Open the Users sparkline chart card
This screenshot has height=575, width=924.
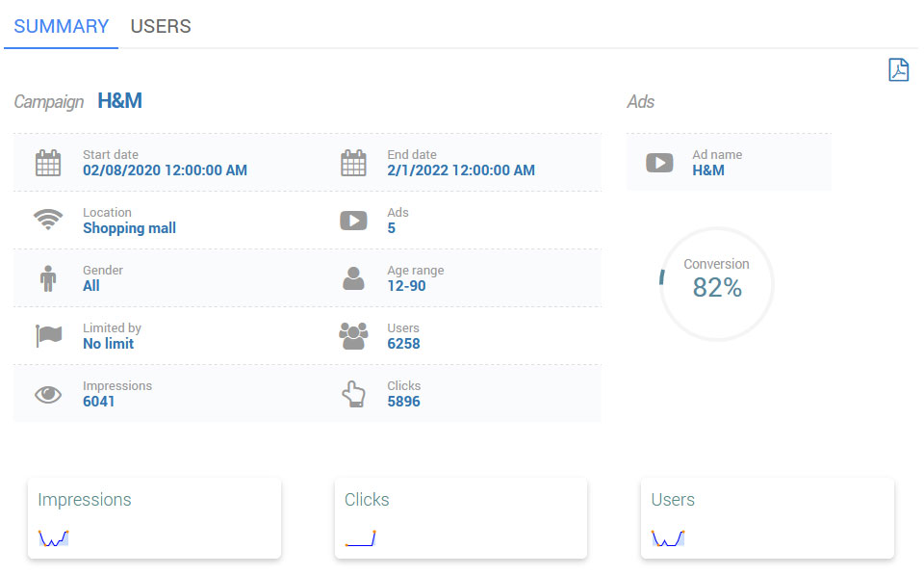click(x=767, y=518)
